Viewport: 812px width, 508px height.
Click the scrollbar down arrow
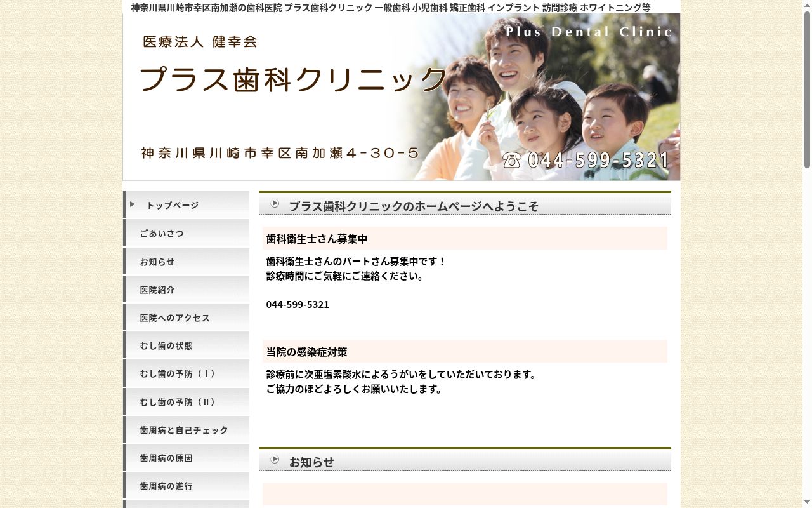(807, 503)
